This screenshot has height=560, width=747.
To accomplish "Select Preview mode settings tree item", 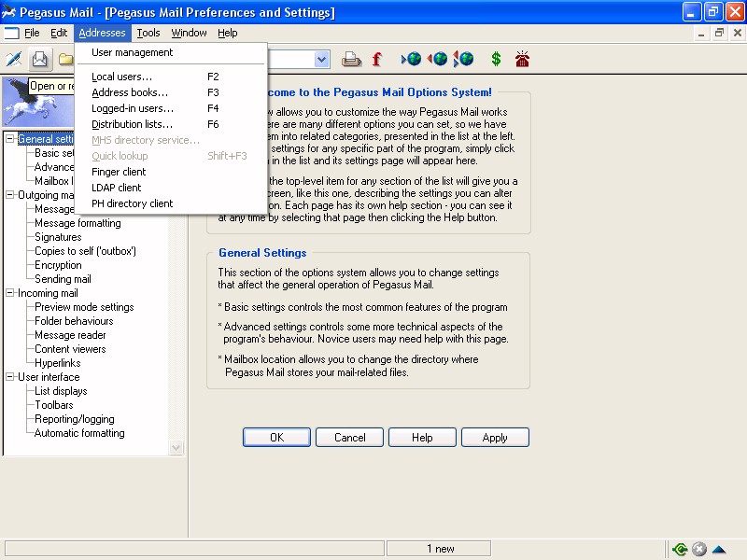I will click(x=84, y=307).
